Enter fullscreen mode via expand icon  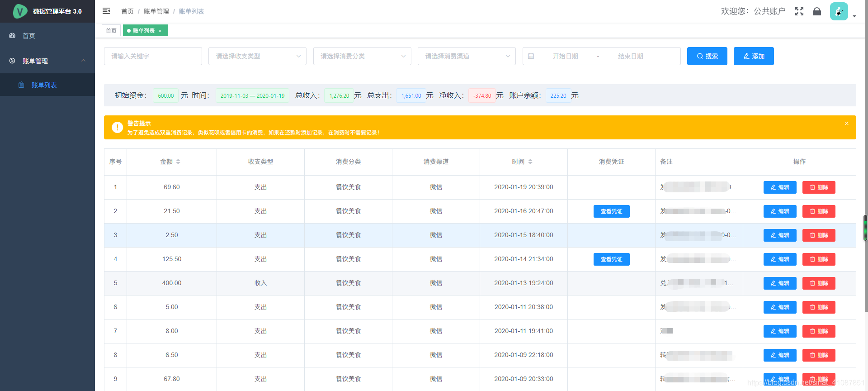point(799,11)
